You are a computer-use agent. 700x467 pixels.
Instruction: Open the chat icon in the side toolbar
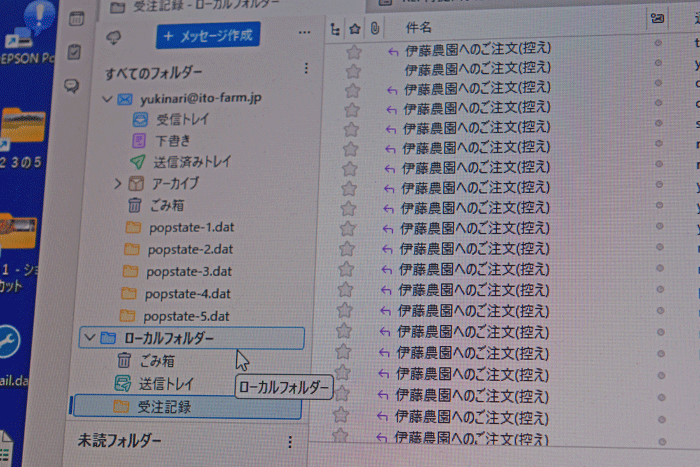[72, 87]
